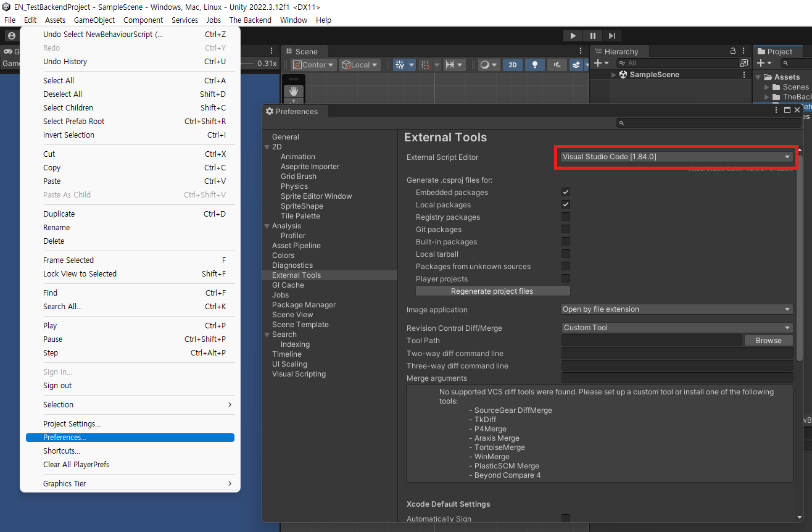Image resolution: width=812 pixels, height=532 pixels.
Task: Open Revision Control Diff/Merge dropdown
Action: pyautogui.click(x=676, y=328)
